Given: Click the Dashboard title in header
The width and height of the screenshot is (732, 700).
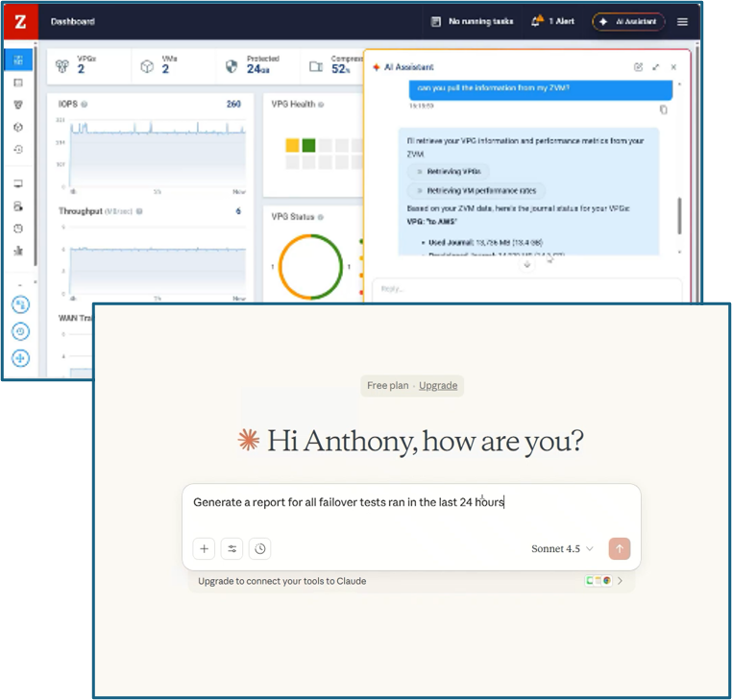Looking at the screenshot, I should (x=73, y=21).
